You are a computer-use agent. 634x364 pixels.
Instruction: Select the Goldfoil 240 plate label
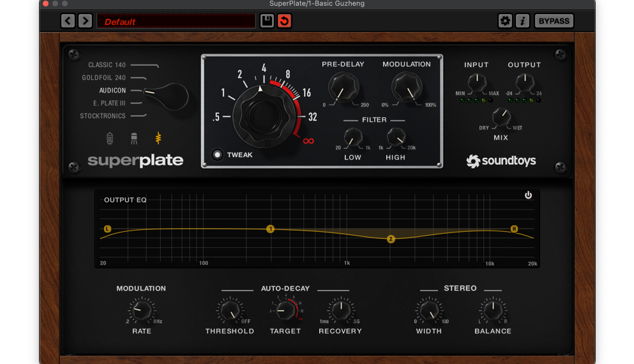(x=103, y=78)
